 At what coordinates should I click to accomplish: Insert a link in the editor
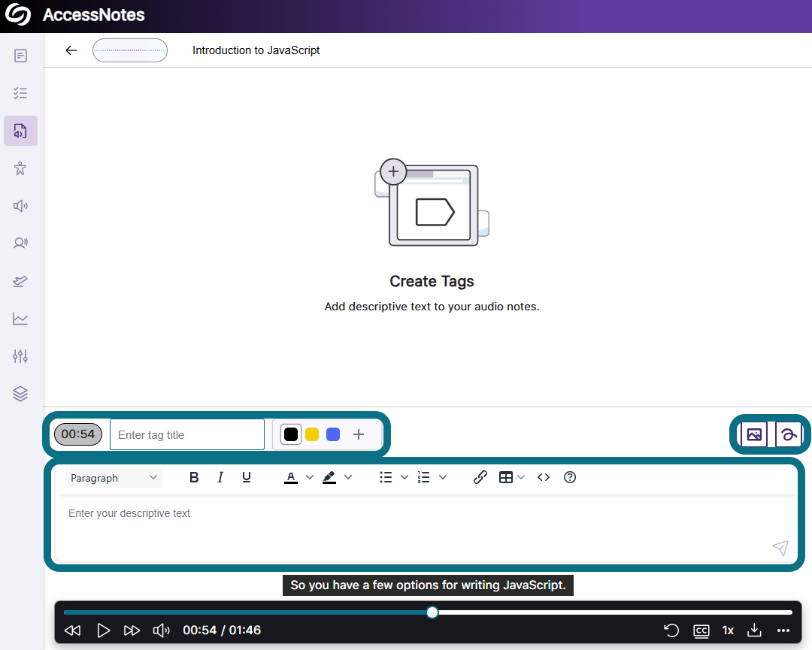click(x=480, y=477)
